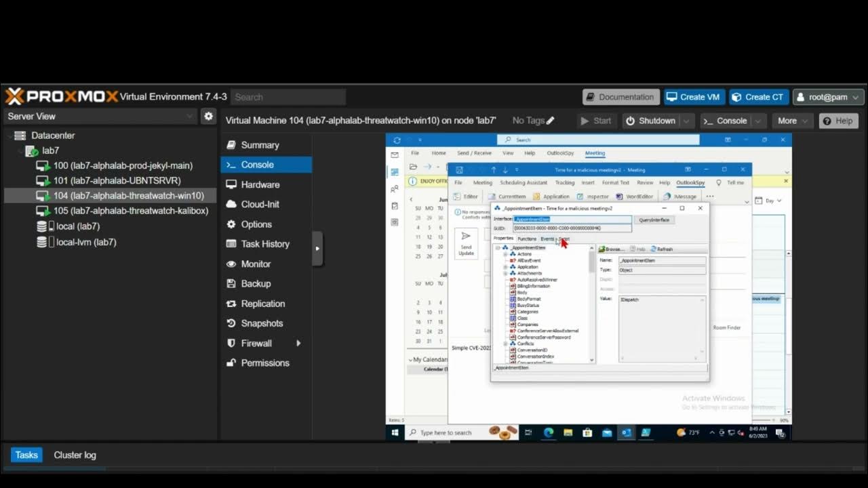Click the Editor button in the OutlookSpy ribbon
Image resolution: width=868 pixels, height=488 pixels.
467,197
